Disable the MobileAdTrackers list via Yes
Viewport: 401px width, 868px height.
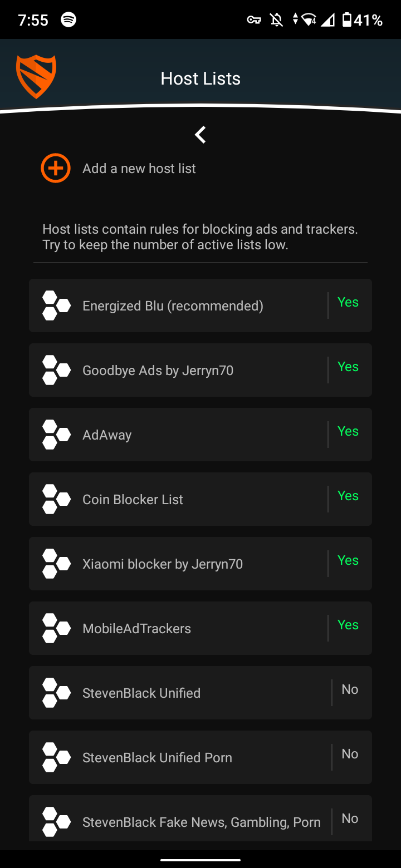pyautogui.click(x=348, y=625)
